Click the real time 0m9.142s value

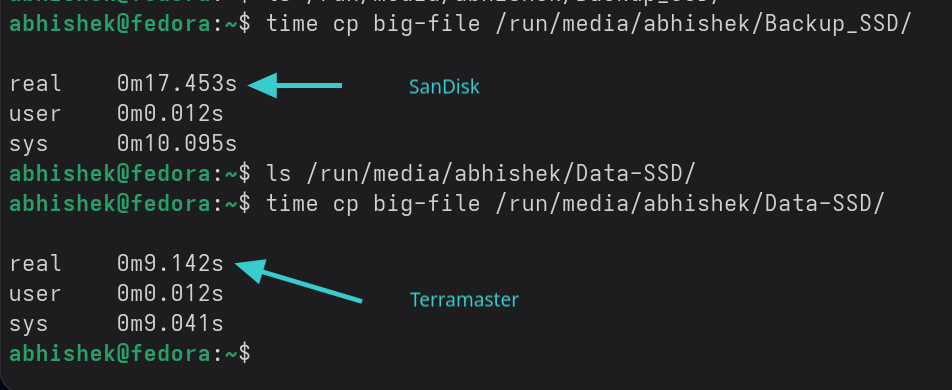coord(170,264)
